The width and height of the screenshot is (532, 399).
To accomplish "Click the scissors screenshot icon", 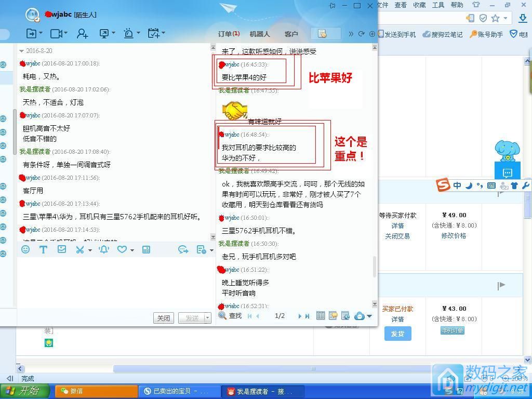I will pos(80,250).
